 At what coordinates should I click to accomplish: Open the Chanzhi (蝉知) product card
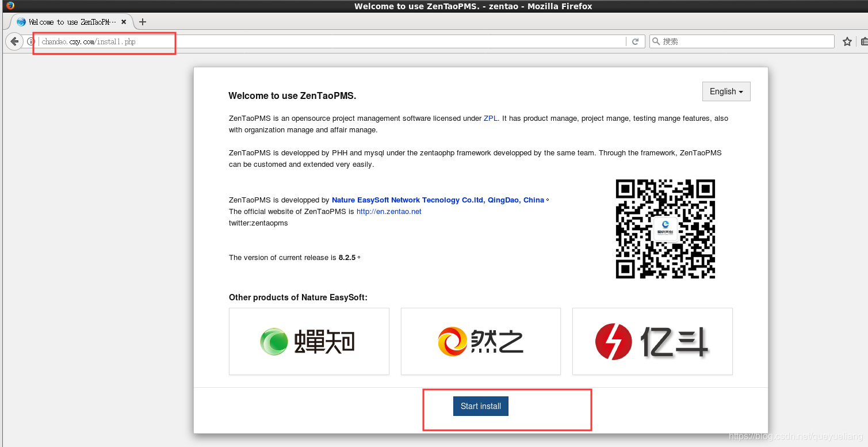click(x=309, y=341)
